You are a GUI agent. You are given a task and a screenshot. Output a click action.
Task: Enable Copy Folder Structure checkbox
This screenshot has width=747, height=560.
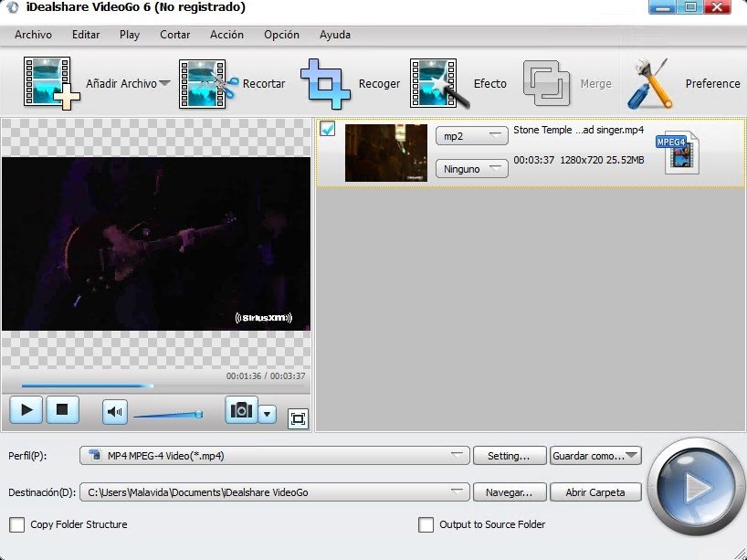point(16,524)
